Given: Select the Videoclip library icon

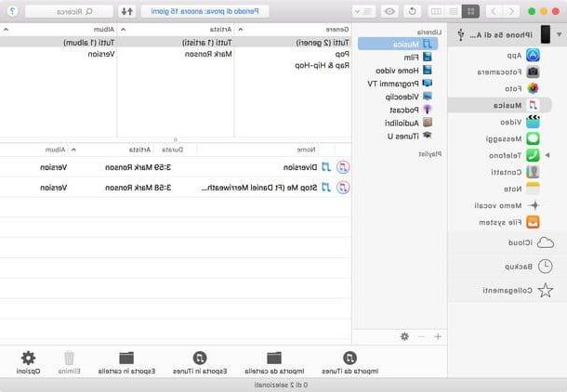Looking at the screenshot, I should 427,97.
